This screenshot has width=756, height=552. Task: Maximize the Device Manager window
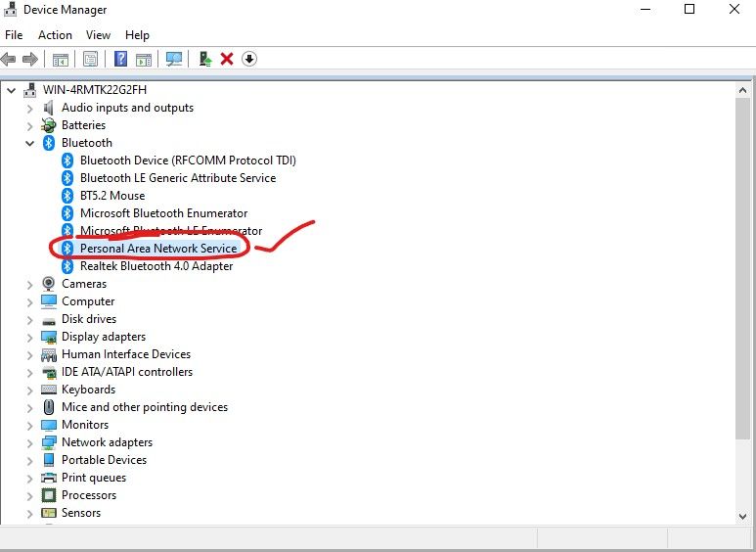(x=689, y=9)
